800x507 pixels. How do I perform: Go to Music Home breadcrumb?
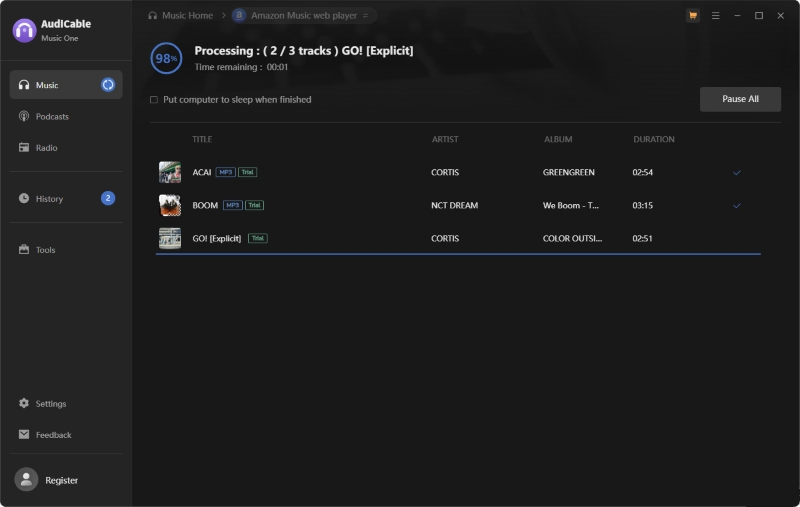coord(187,15)
